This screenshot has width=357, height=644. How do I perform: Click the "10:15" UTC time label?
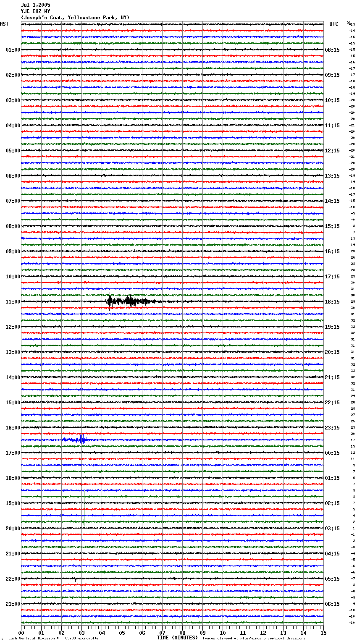point(332,100)
